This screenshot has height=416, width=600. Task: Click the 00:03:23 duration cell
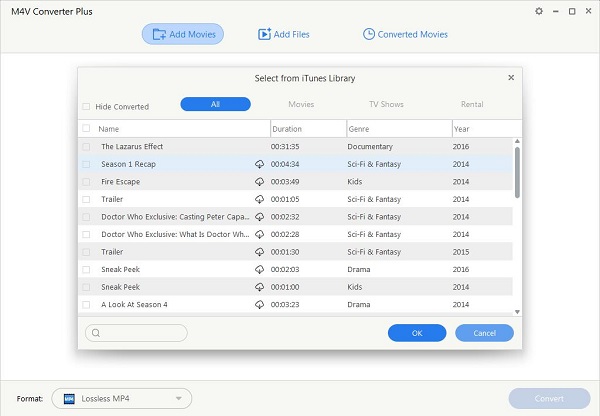tap(285, 305)
